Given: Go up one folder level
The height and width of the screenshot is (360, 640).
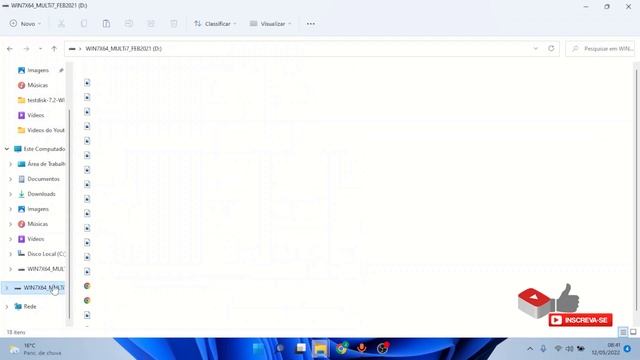Looking at the screenshot, I should (54, 49).
